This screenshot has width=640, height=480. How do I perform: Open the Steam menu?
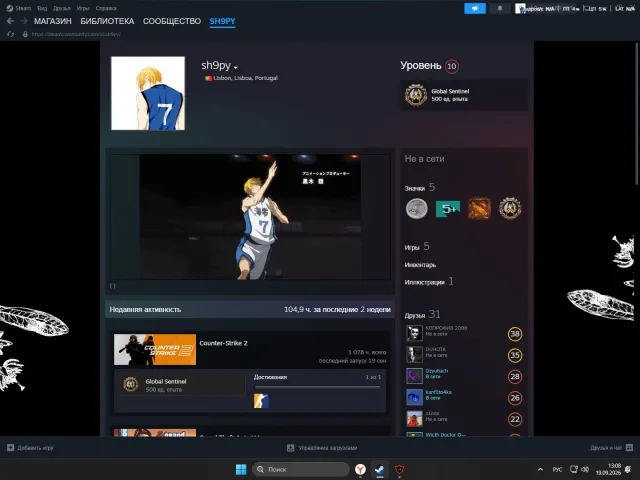point(23,8)
